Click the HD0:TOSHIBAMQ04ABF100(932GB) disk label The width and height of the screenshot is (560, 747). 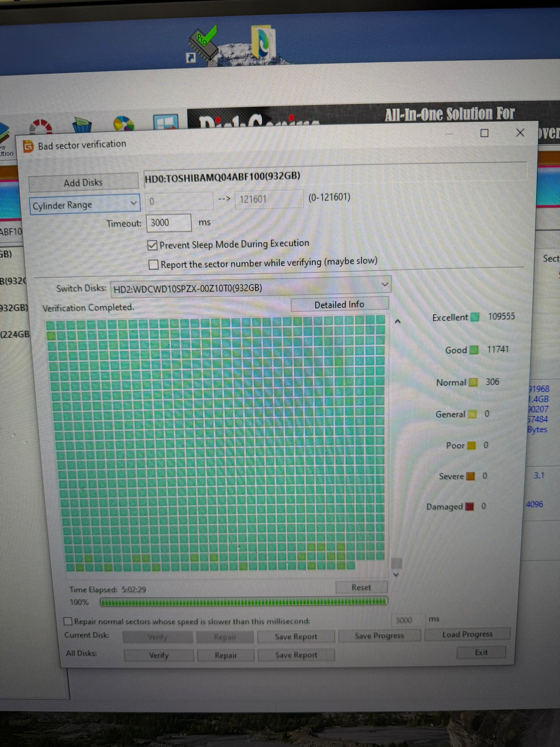(x=222, y=177)
